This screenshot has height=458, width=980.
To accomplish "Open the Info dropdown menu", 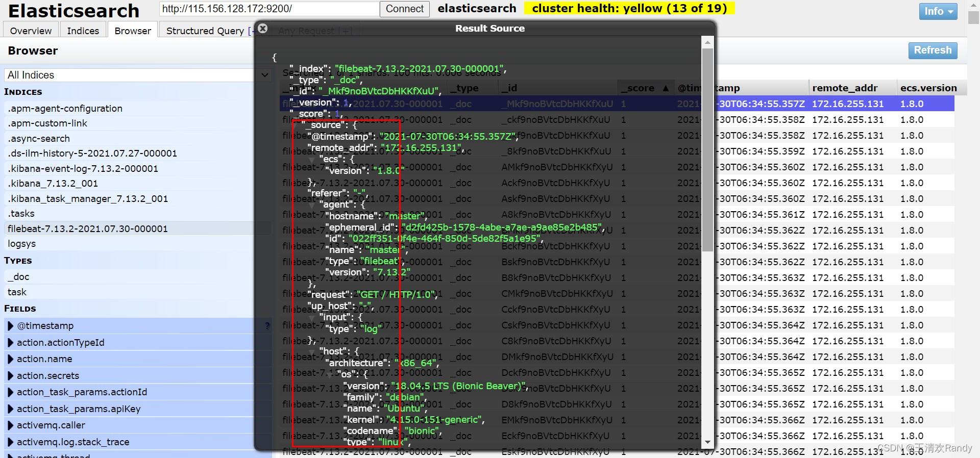I will pyautogui.click(x=938, y=11).
